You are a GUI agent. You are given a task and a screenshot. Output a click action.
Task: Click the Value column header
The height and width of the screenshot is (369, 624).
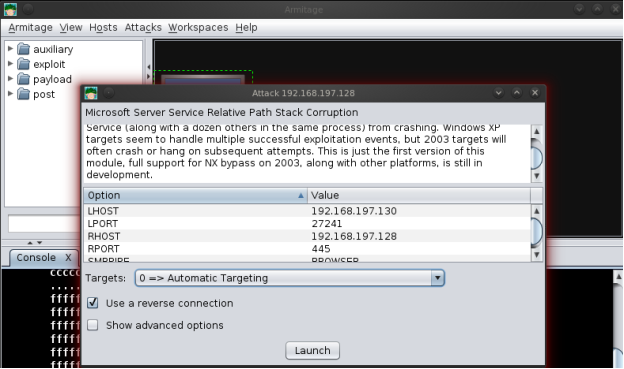(x=419, y=195)
